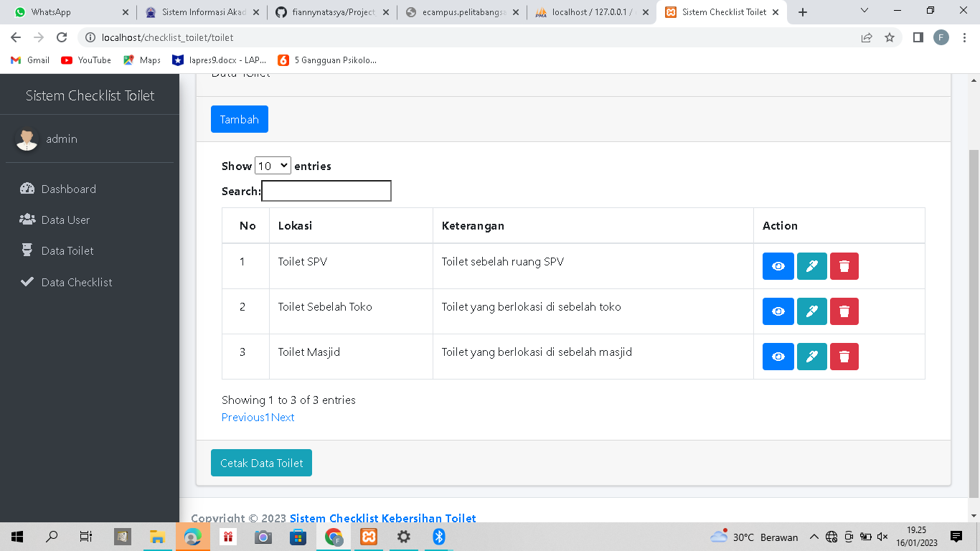Click Sistem Checklist Toilet sidebar title
The image size is (980, 551).
[x=90, y=95]
